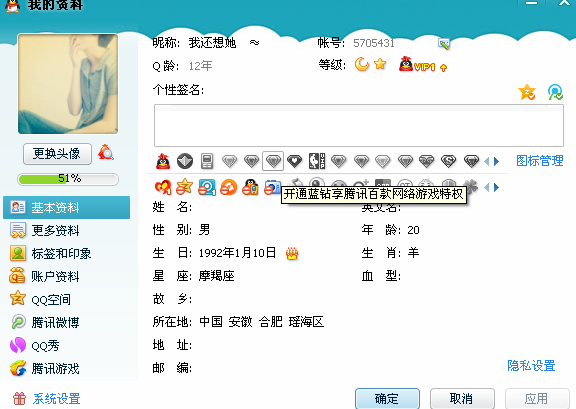Click the 51% profile completion progress bar
Screen dimensions: 576x409
tap(68, 179)
